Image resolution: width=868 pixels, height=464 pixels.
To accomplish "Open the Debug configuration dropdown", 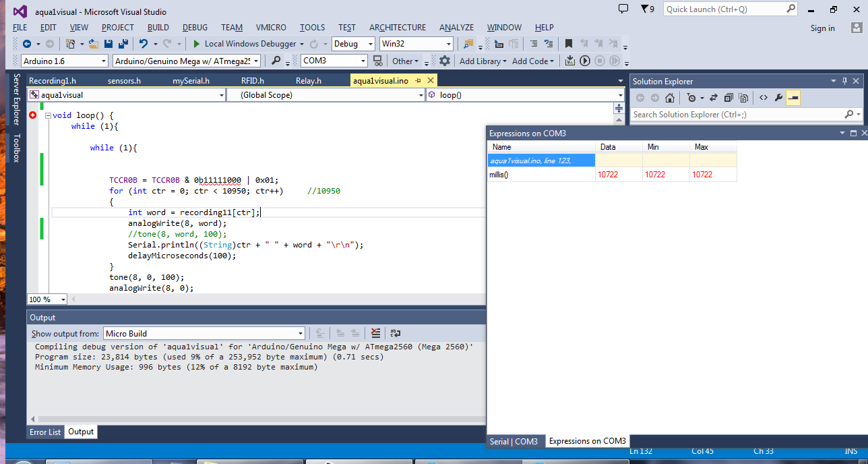I will point(353,44).
